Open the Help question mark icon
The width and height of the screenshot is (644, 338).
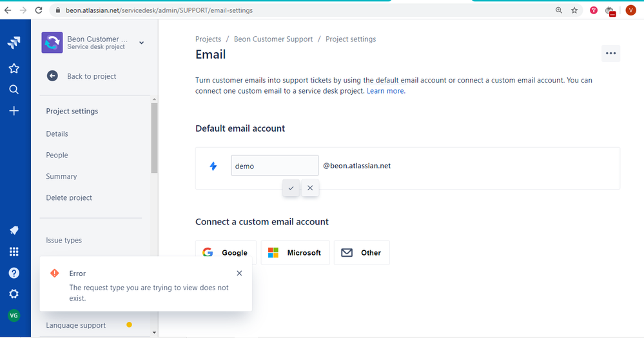point(14,273)
